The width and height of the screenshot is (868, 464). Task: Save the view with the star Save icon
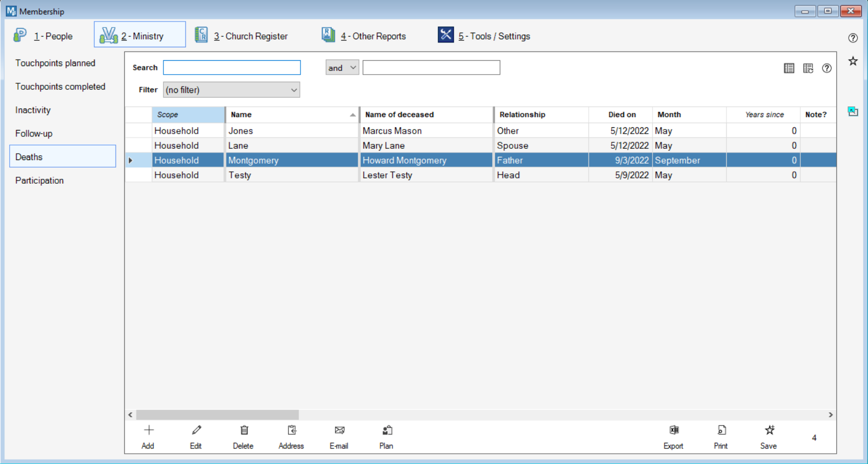(769, 431)
